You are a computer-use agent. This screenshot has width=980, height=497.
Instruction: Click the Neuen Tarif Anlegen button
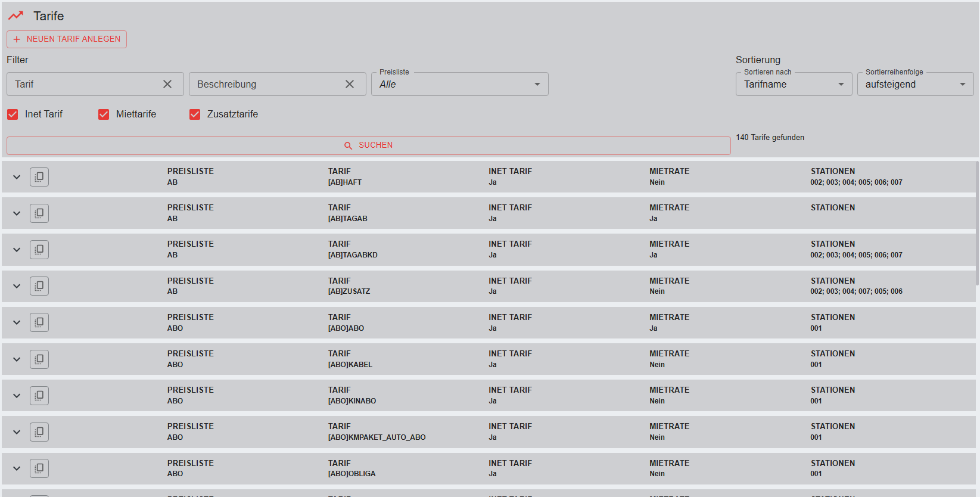point(67,39)
